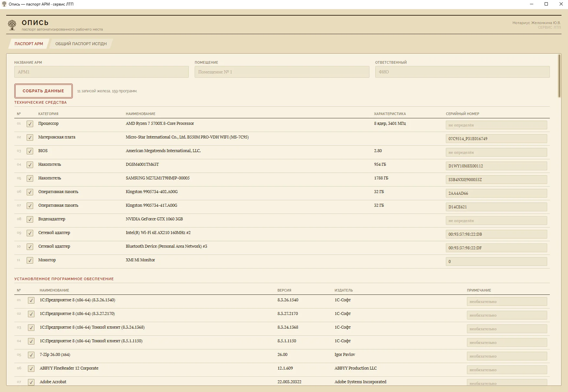The image size is (568, 392).
Task: Toggle checkbox for DGSM4001TM63T drive
Action: (x=30, y=165)
